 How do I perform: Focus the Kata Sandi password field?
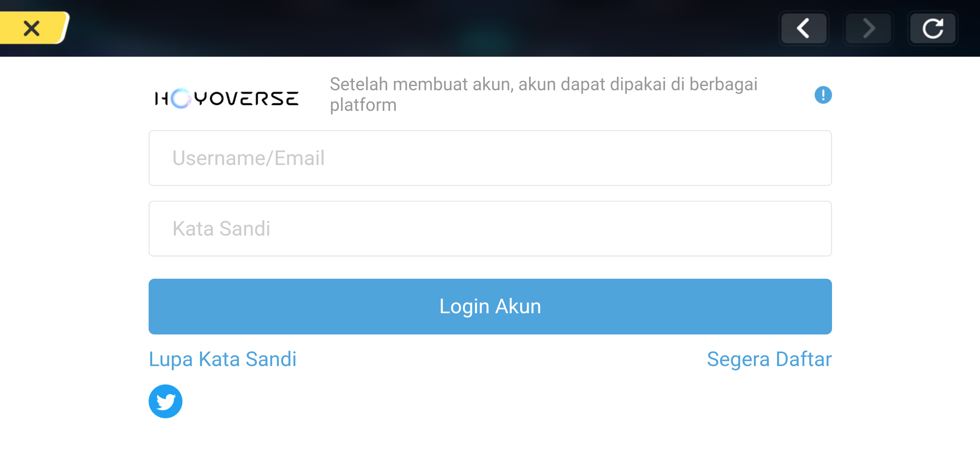(x=490, y=228)
